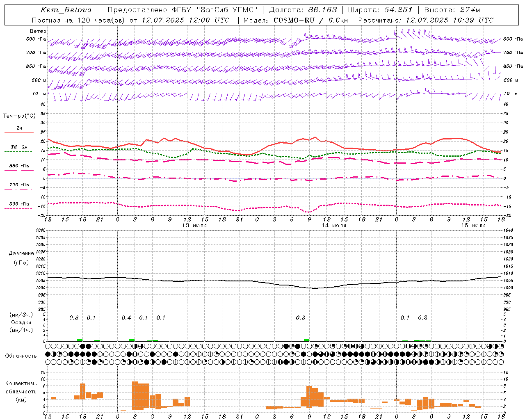Click the tallest orange convective bar at 03 UTC 13 июля
Viewport: 525px width, 420px height.
pyautogui.click(x=135, y=396)
